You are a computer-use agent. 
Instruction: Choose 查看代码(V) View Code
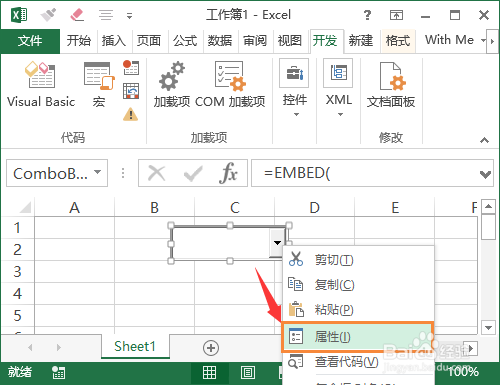point(358,362)
